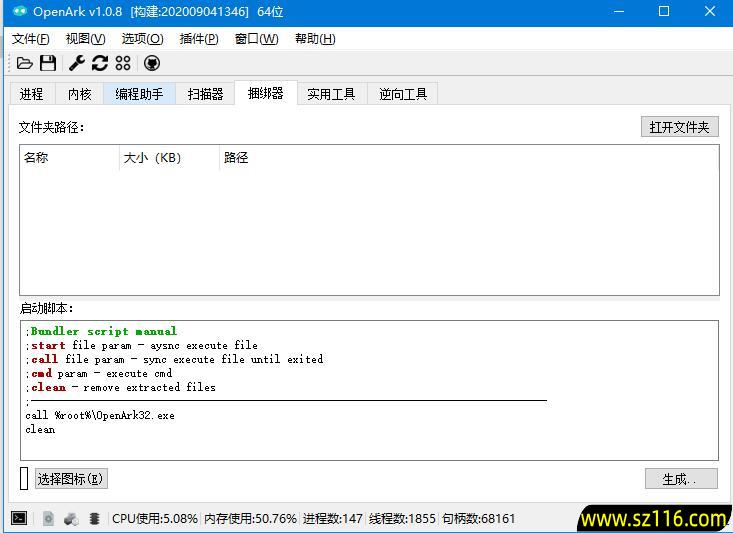This screenshot has height=533, width=733.
Task: Click the refresh arrows toolbar icon
Action: pos(99,63)
